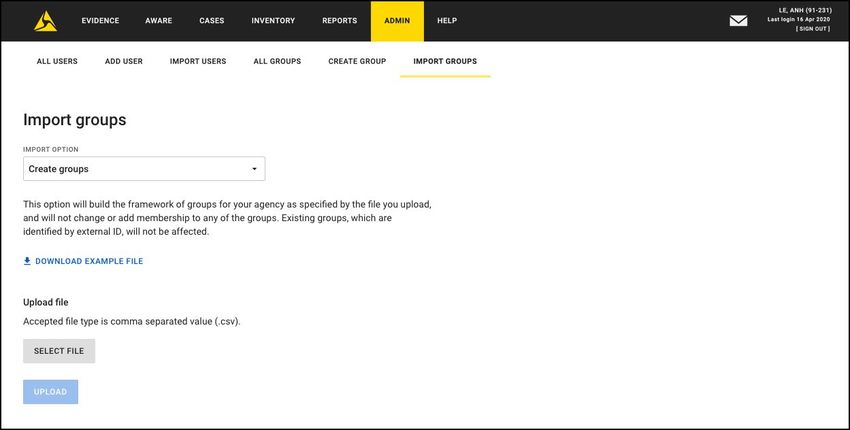The width and height of the screenshot is (850, 430).
Task: Open the Reports menu
Action: (x=339, y=21)
